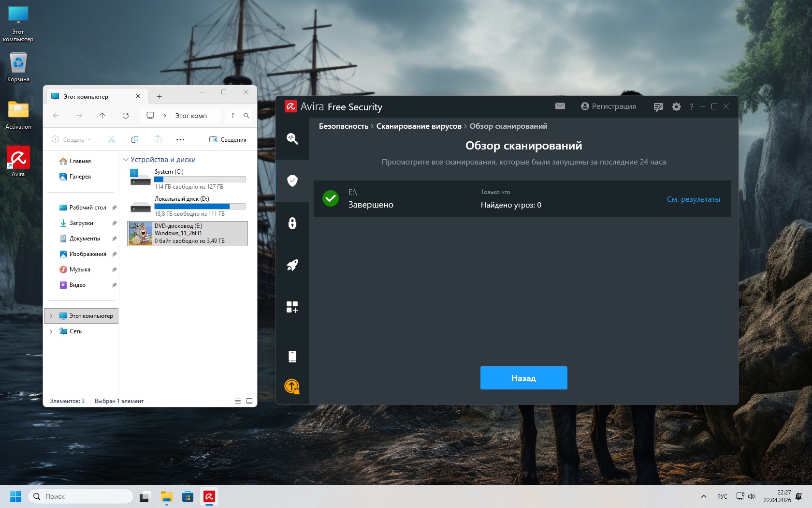
Task: Click the Avira mail envelope icon
Action: [x=560, y=106]
